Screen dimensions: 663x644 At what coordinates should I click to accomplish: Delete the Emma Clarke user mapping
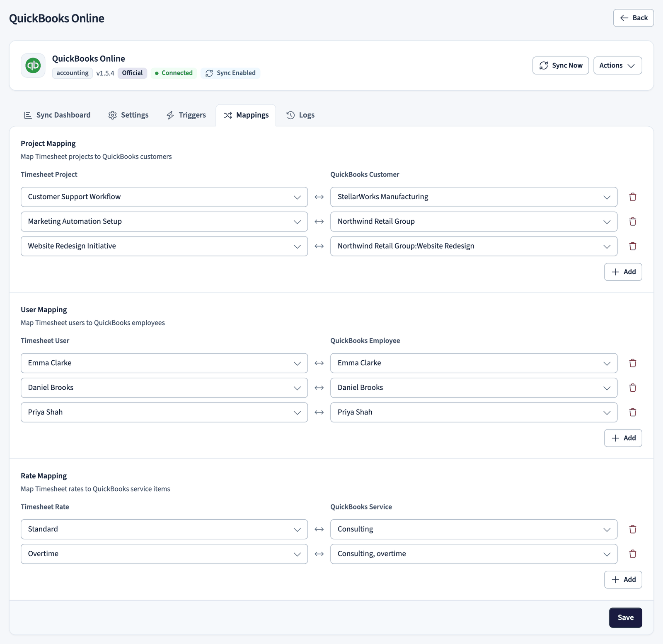tap(632, 363)
